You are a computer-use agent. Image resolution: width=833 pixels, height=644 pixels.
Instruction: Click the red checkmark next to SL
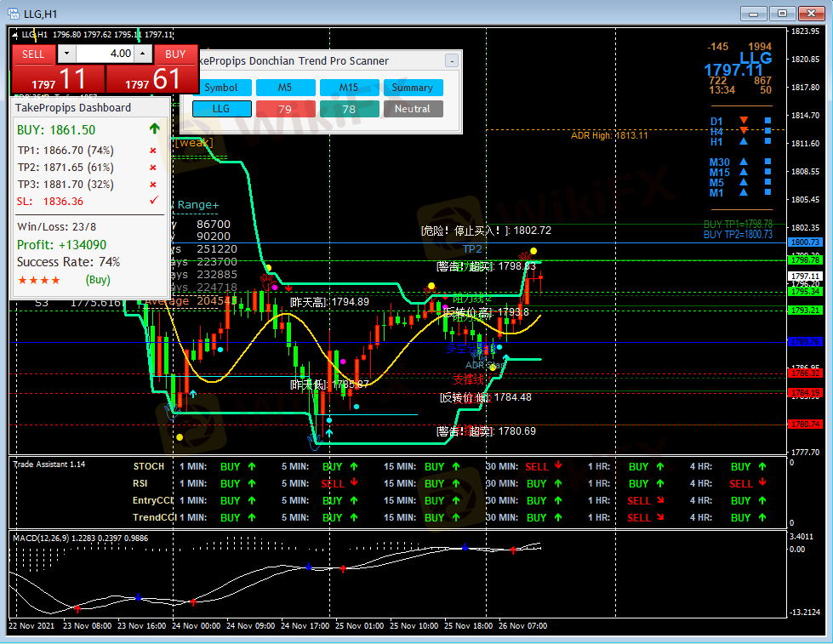click(x=153, y=201)
